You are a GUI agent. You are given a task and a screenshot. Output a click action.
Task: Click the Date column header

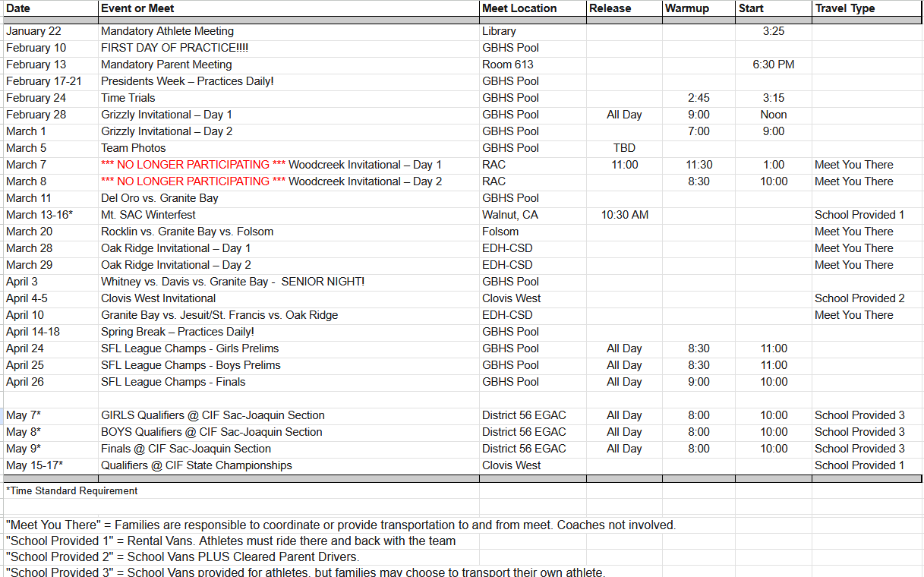click(x=19, y=8)
